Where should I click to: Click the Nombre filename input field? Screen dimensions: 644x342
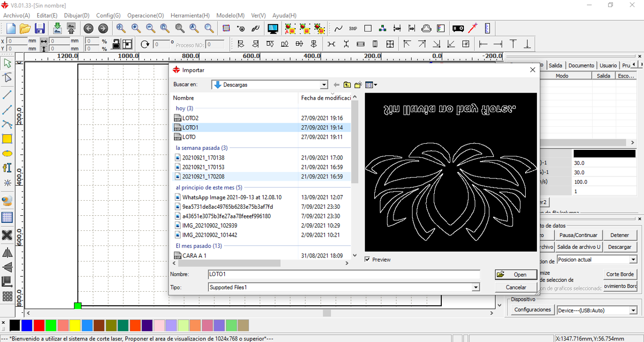344,274
